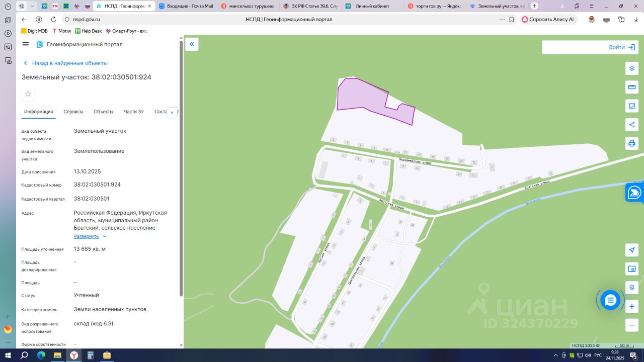
Task: Open Windows taskbar search
Action: pos(24,355)
